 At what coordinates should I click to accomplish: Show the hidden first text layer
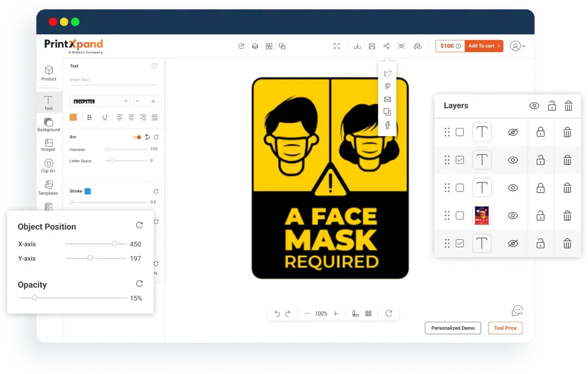(x=513, y=132)
